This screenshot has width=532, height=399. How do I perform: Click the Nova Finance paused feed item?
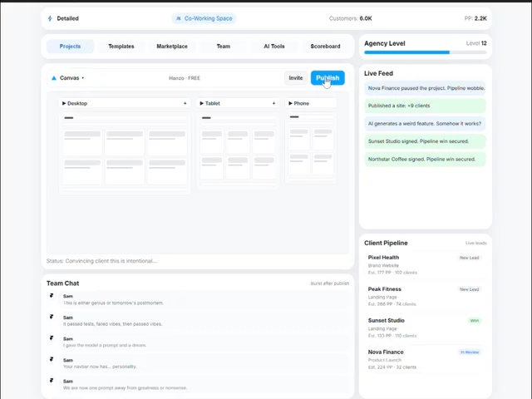coord(425,88)
